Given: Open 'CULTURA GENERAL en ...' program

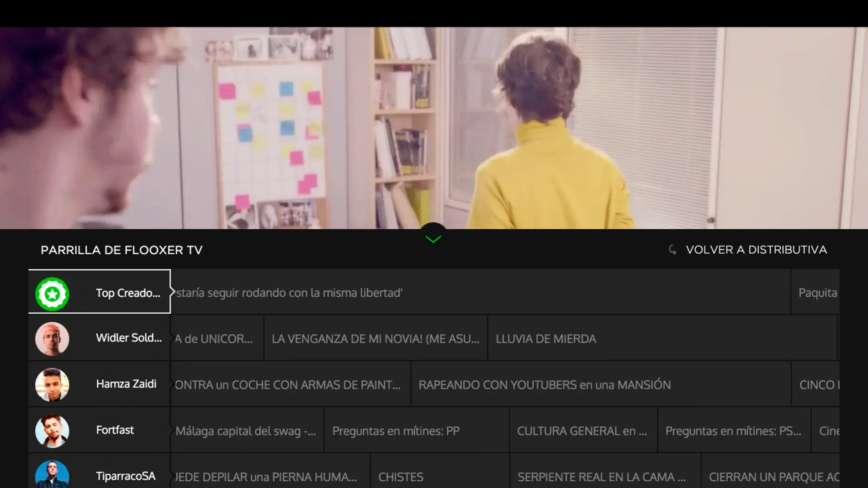Looking at the screenshot, I should click(583, 430).
